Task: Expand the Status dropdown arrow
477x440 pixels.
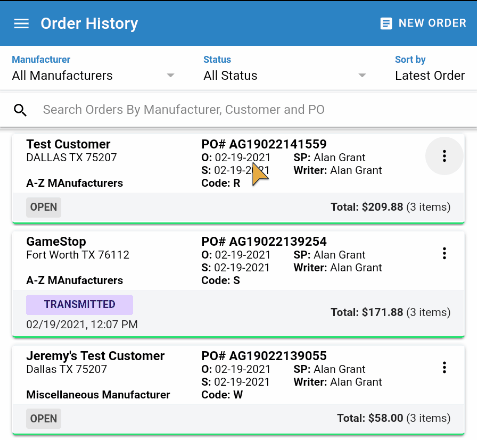Action: (362, 76)
